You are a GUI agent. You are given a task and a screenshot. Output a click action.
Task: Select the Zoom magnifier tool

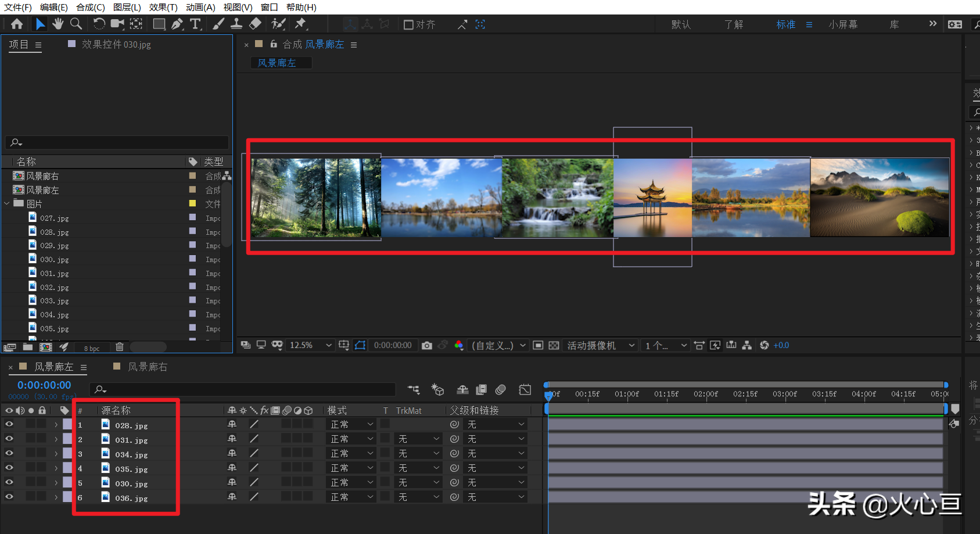click(76, 24)
